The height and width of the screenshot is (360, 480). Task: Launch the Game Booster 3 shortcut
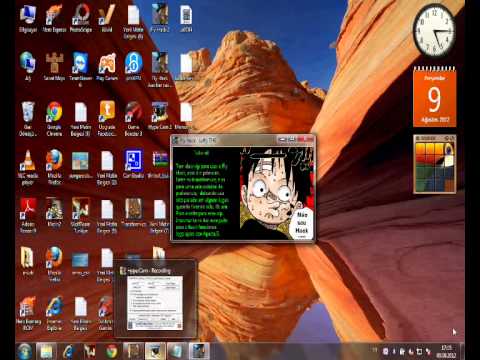[133, 118]
